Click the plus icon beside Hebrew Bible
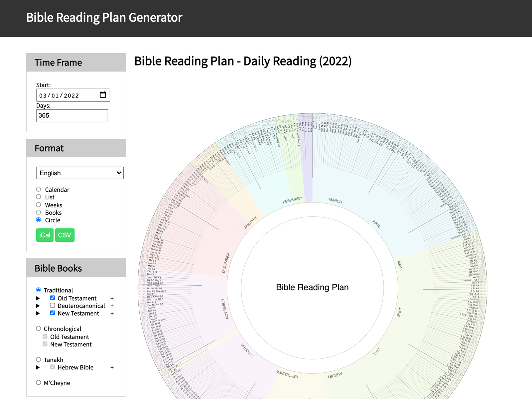The image size is (532, 399). [112, 367]
